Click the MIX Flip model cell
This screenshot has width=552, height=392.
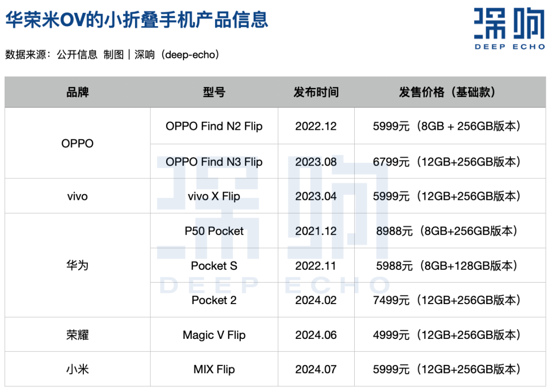214,370
